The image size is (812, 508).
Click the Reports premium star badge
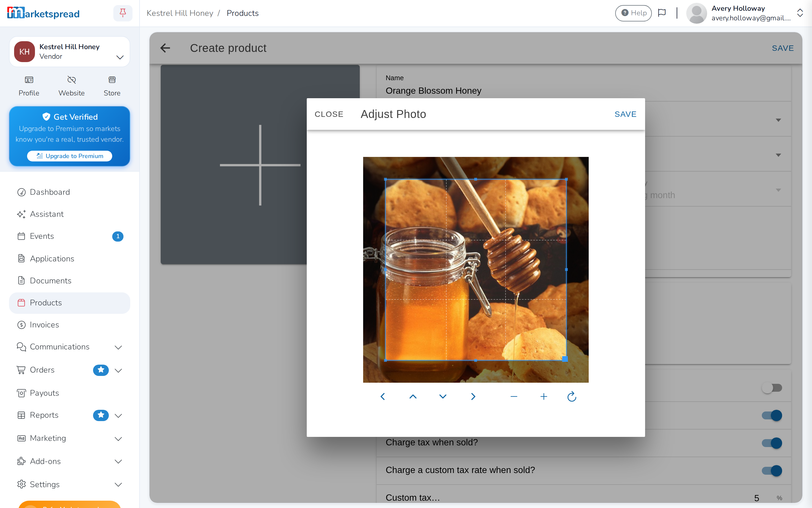click(101, 415)
